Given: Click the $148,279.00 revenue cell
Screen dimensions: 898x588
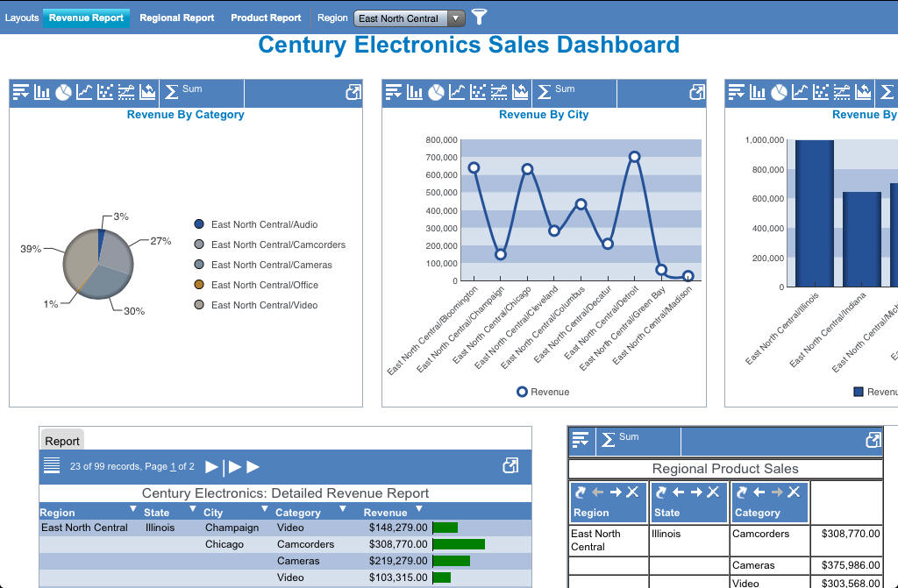Looking at the screenshot, I should point(398,528).
